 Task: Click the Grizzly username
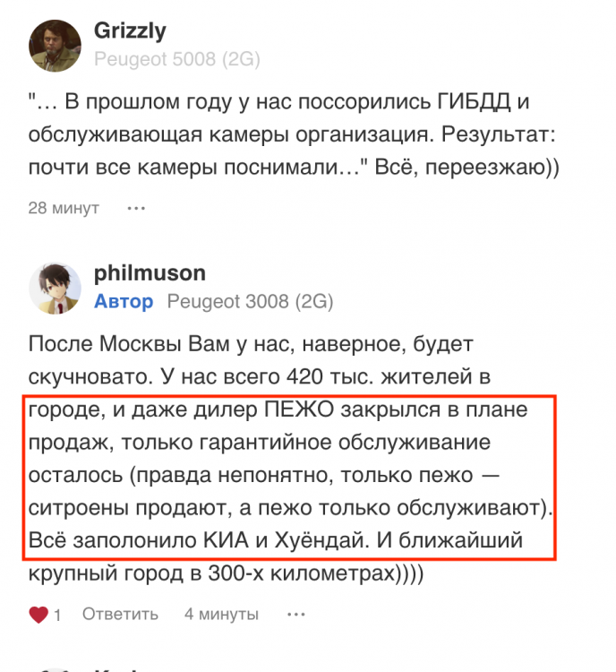tap(130, 31)
